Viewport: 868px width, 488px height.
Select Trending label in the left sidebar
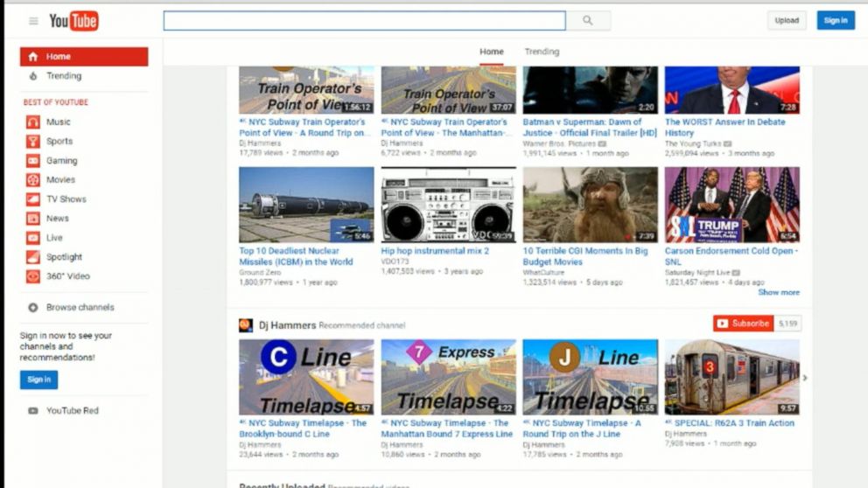pyautogui.click(x=64, y=76)
